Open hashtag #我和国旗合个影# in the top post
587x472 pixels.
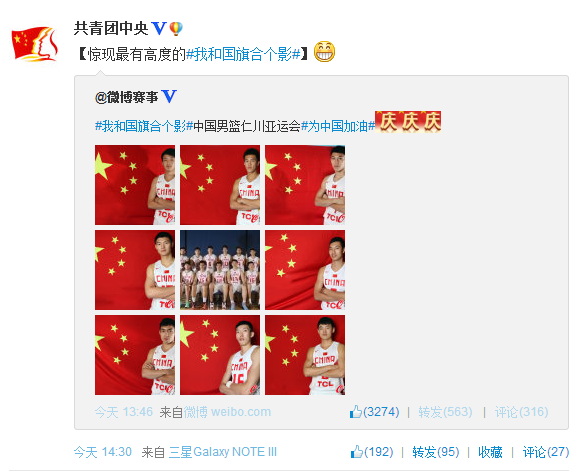(243, 54)
